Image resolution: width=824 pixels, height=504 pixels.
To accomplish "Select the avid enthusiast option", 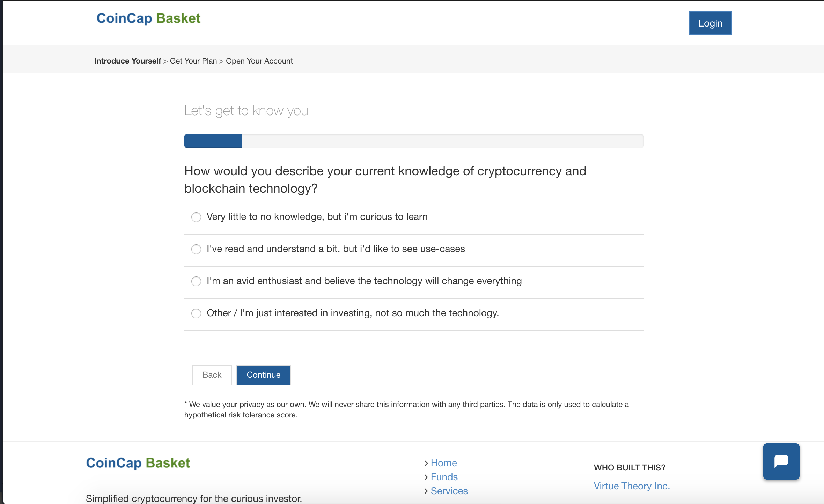I will pos(196,281).
